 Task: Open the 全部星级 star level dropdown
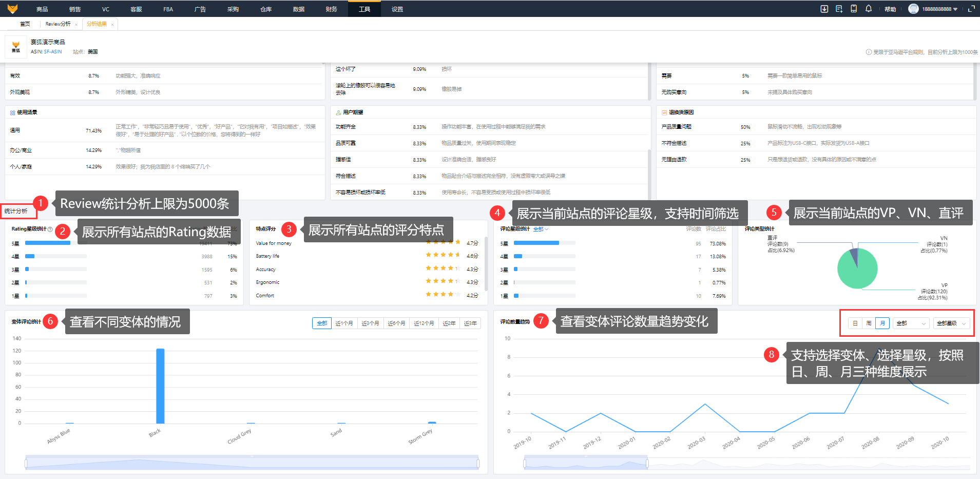951,323
